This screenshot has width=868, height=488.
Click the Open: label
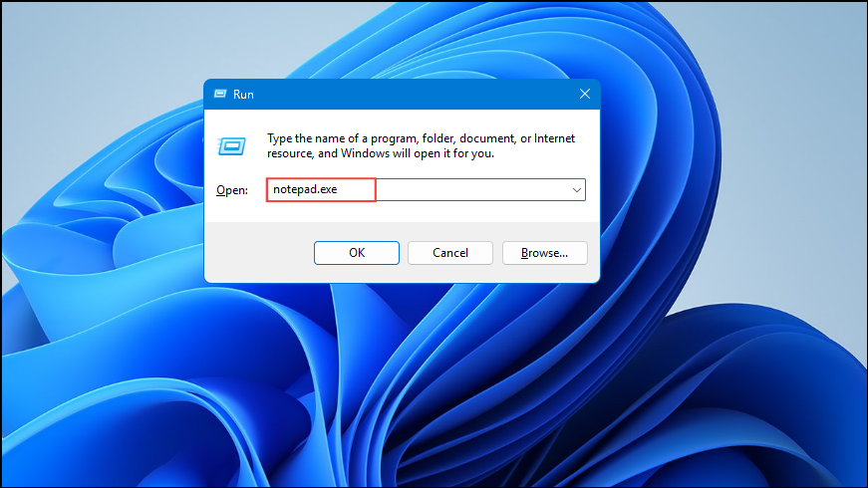(232, 190)
